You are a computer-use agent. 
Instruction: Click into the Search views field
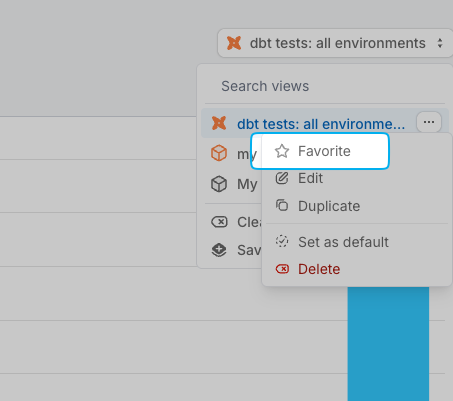pos(325,86)
